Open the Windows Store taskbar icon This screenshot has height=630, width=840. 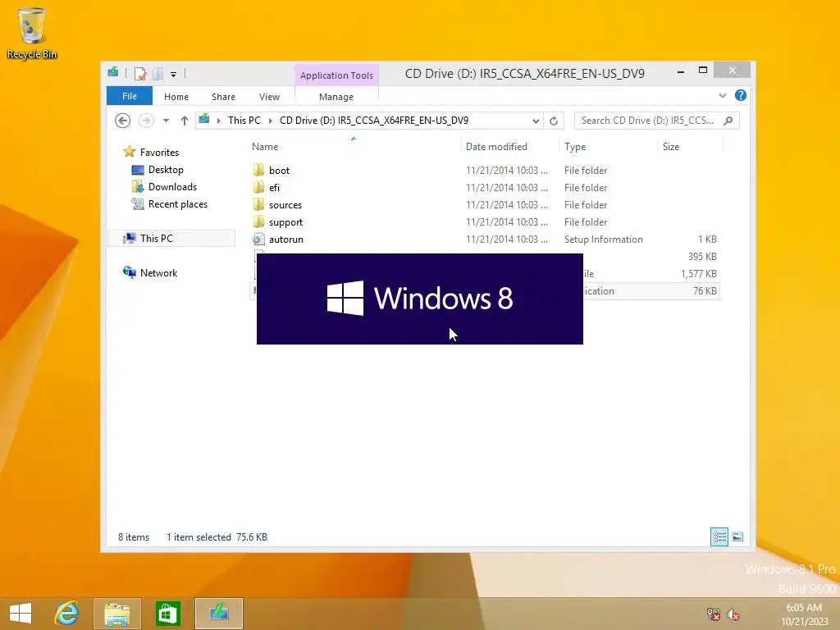[167, 614]
